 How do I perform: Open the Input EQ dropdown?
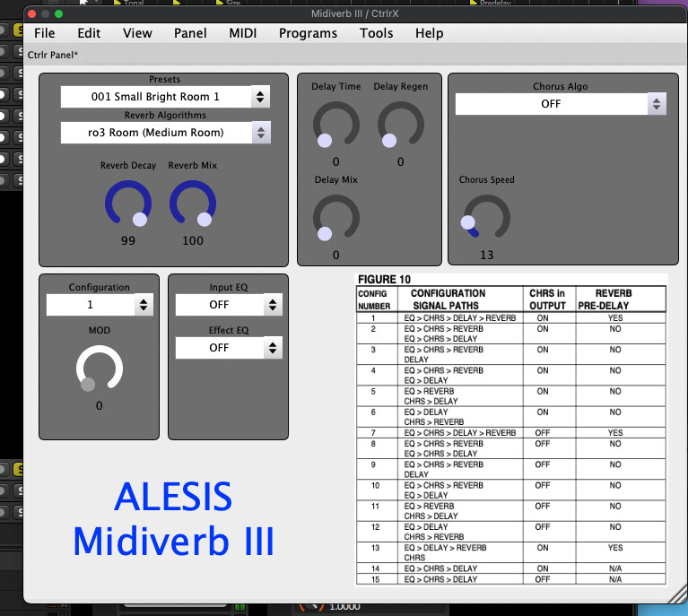tap(229, 305)
